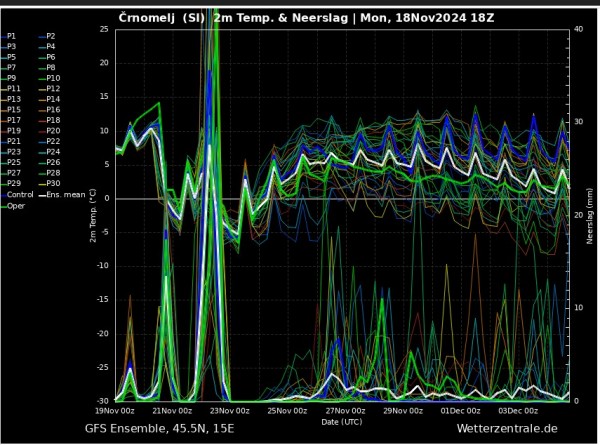
Task: Click the 27Nov 00z date label
Action: pos(346,411)
